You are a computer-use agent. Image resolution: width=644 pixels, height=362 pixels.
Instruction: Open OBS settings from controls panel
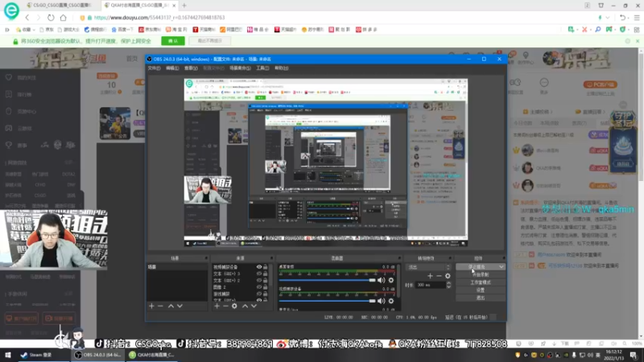[x=480, y=290]
